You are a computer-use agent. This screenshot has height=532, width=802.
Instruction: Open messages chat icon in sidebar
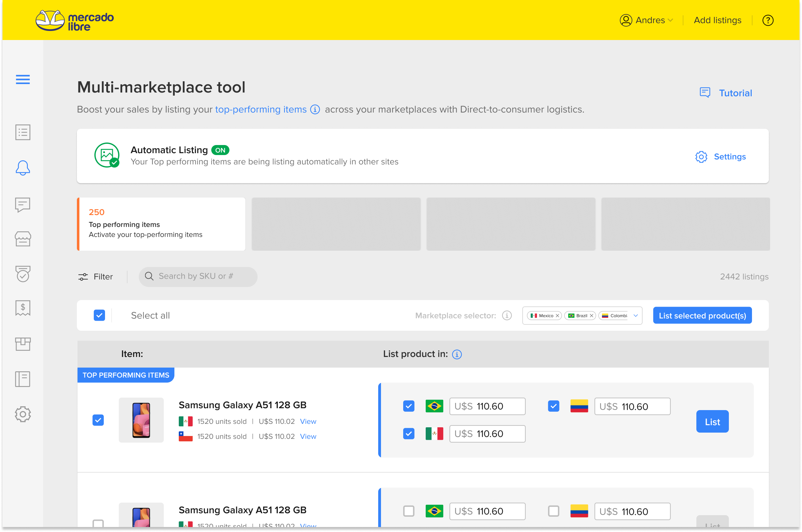[23, 205]
